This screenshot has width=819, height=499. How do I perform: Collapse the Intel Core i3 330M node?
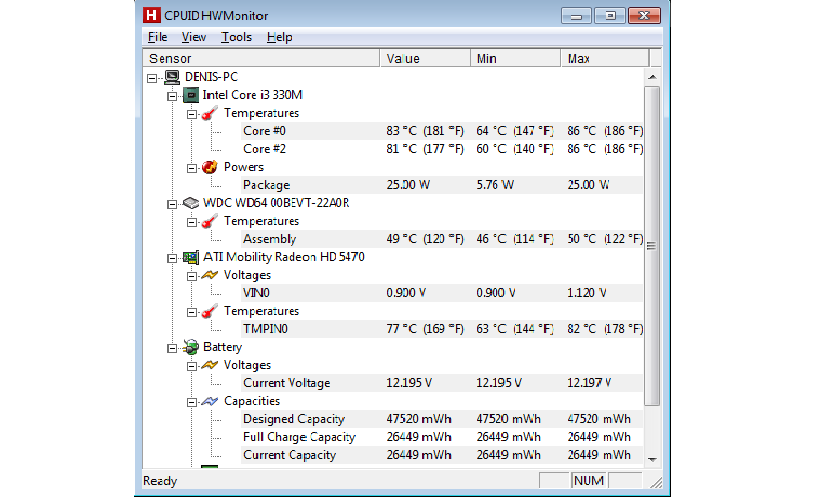click(172, 95)
